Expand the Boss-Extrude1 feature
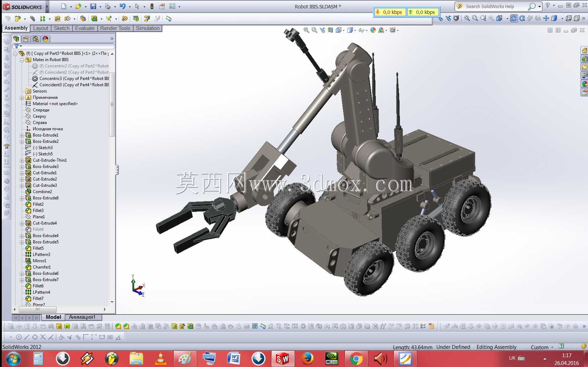 coord(22,135)
